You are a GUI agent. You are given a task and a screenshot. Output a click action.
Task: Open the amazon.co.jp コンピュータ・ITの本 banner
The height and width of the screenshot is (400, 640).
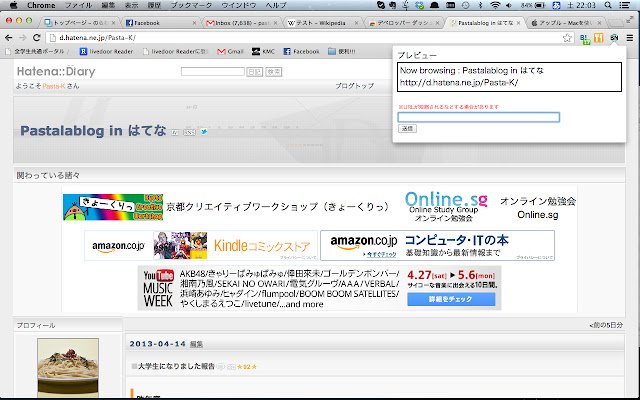pyautogui.click(x=437, y=245)
